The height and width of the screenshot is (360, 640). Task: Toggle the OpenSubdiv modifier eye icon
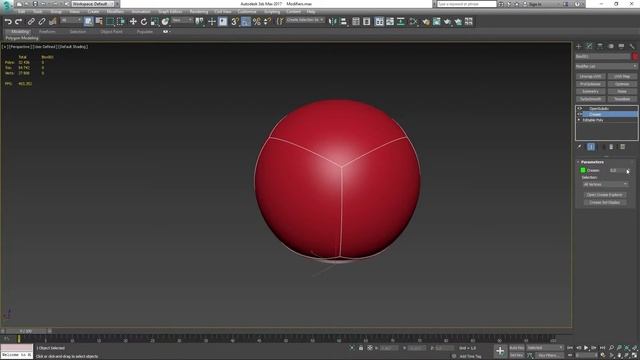[x=580, y=109]
